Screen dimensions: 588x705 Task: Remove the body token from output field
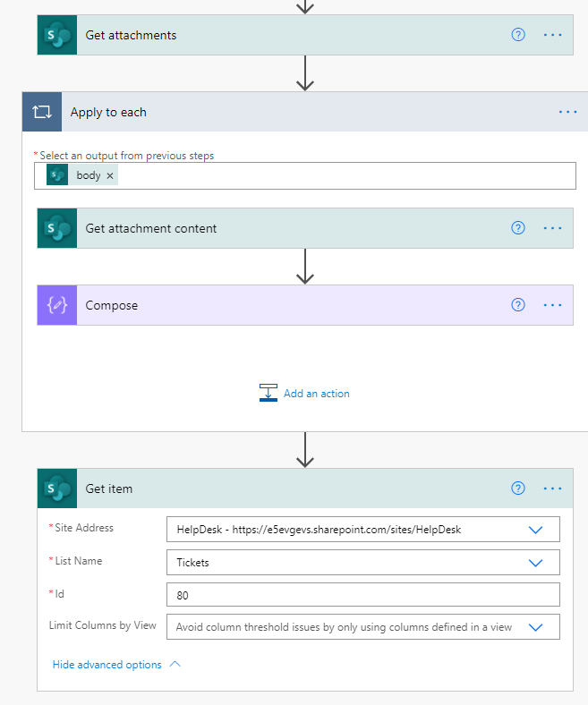tap(110, 176)
